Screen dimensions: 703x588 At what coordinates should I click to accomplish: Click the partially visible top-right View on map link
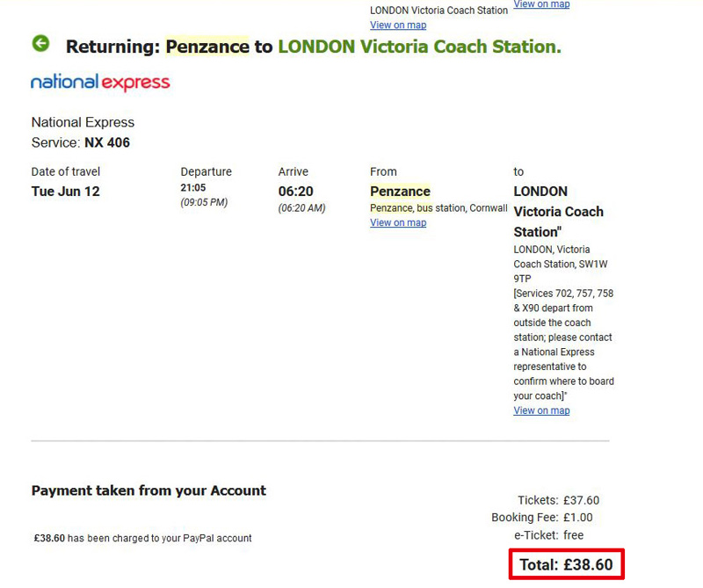541,4
